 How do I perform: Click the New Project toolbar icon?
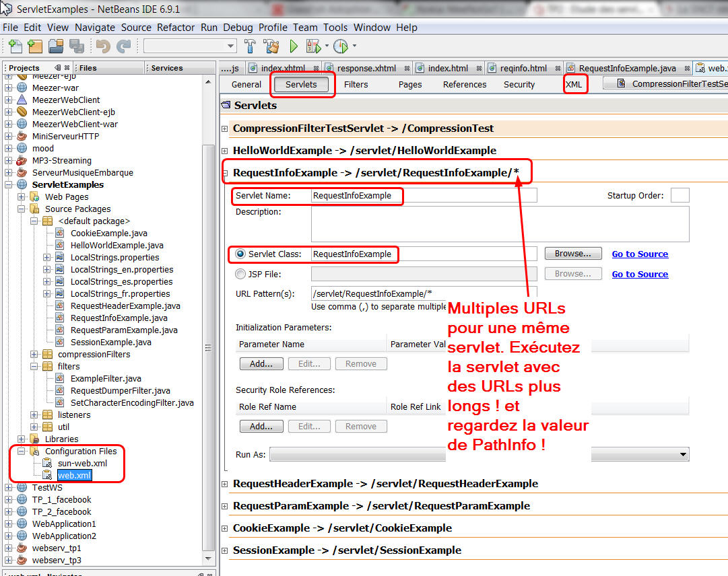(x=35, y=46)
